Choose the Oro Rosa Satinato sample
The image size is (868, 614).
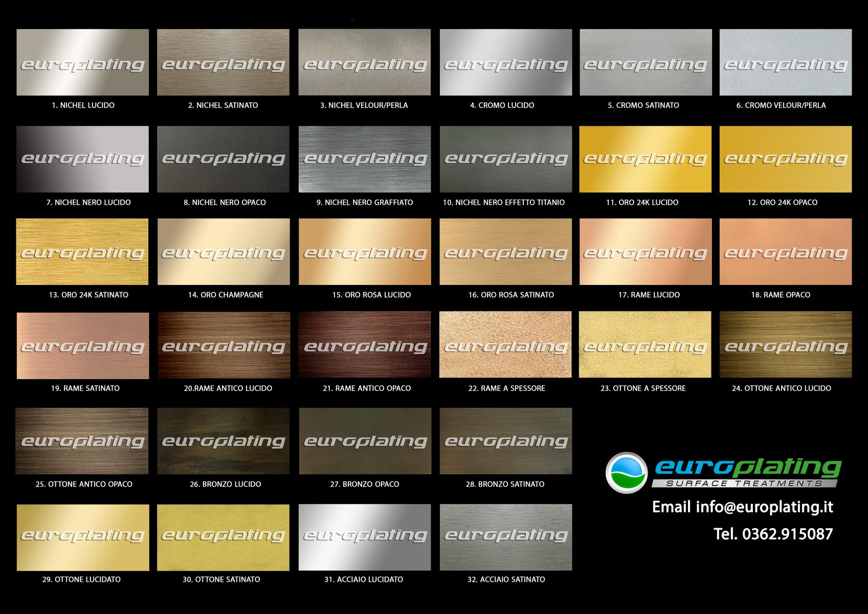coord(506,252)
